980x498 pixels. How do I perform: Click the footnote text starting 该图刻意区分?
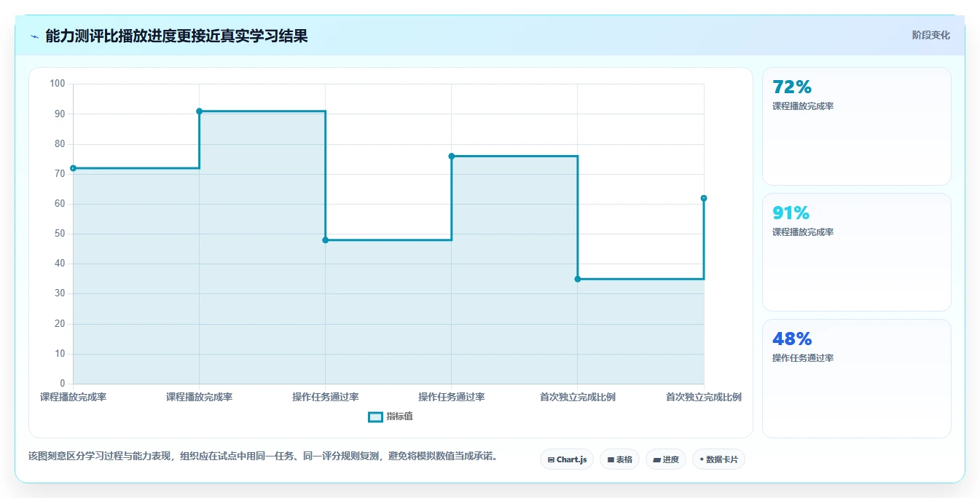(x=264, y=456)
